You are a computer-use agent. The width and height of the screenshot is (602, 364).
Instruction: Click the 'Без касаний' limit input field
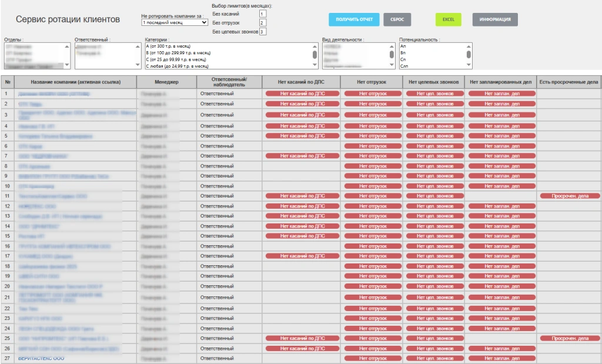click(263, 14)
